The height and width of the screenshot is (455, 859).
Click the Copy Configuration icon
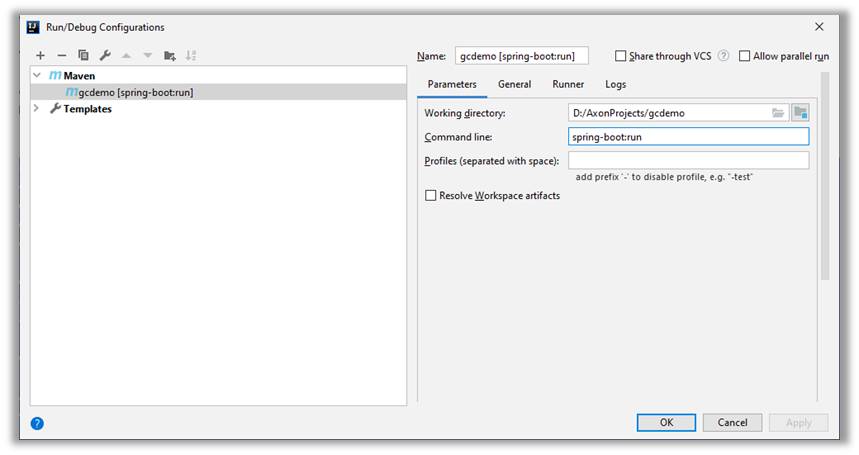[x=83, y=56]
